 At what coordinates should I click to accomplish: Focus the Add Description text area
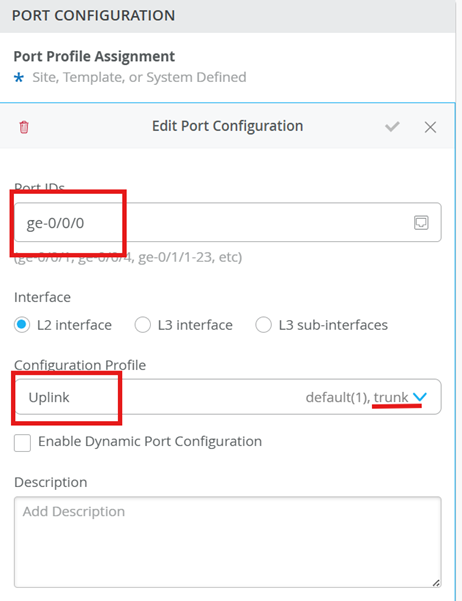coord(228,542)
